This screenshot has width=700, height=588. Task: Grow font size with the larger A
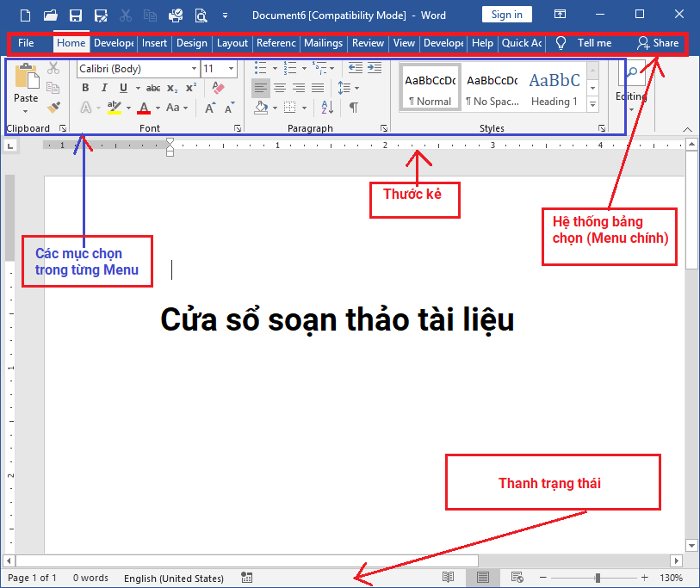click(x=210, y=108)
